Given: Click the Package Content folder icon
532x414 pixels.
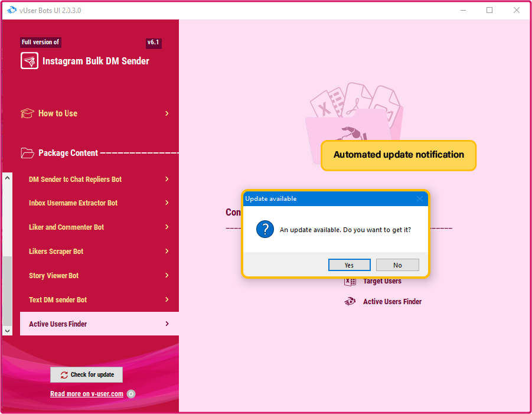Looking at the screenshot, I should [x=27, y=153].
